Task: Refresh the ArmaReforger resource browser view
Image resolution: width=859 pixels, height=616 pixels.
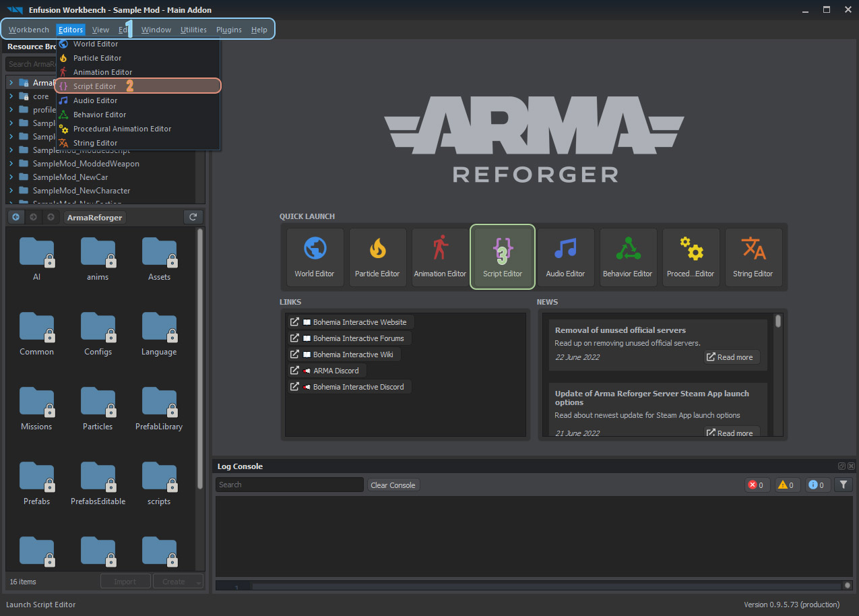Action: click(x=193, y=217)
